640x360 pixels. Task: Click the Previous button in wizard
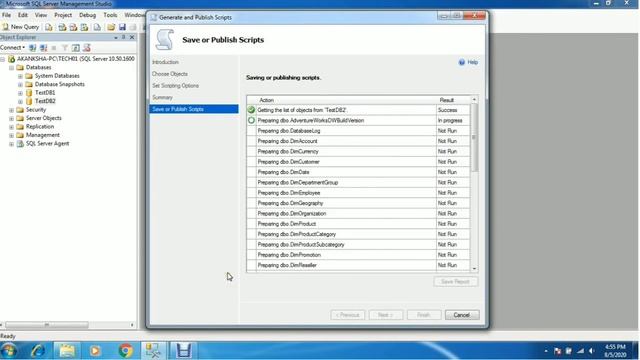[348, 315]
